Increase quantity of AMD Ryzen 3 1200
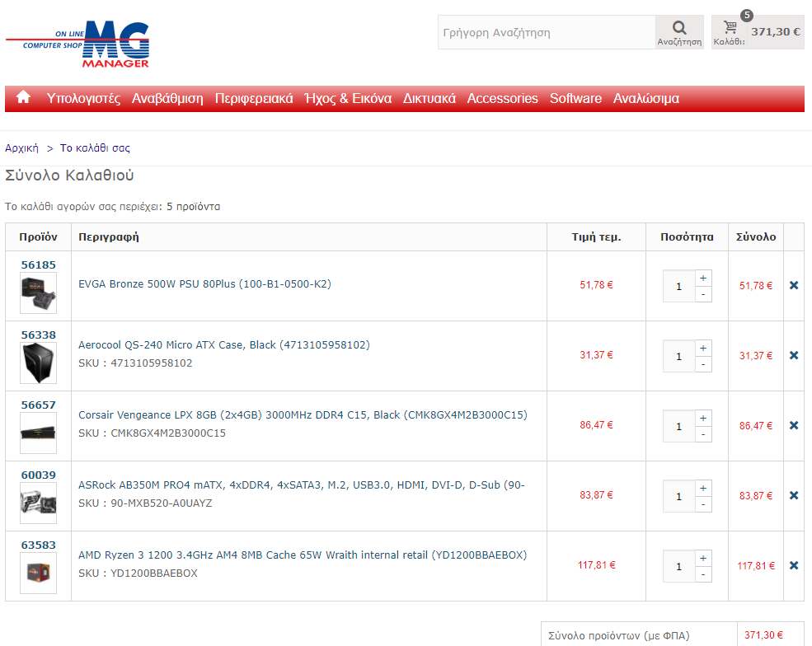 (x=703, y=558)
